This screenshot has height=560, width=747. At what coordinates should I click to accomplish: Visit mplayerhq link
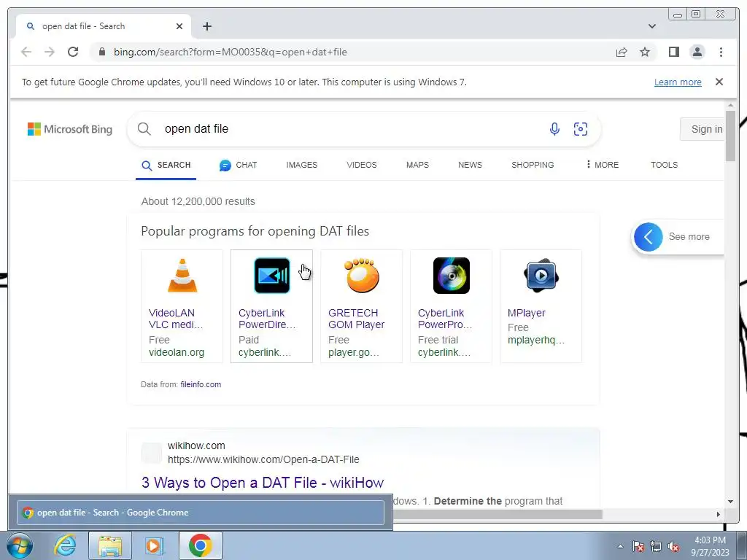pyautogui.click(x=536, y=340)
